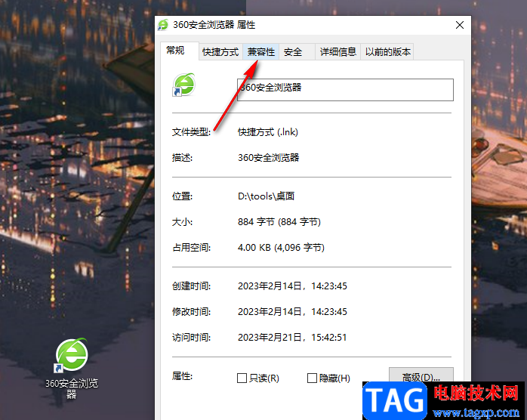527x420 pixels.
Task: Click the 描述 value 360安全浏览器
Action: [269, 158]
